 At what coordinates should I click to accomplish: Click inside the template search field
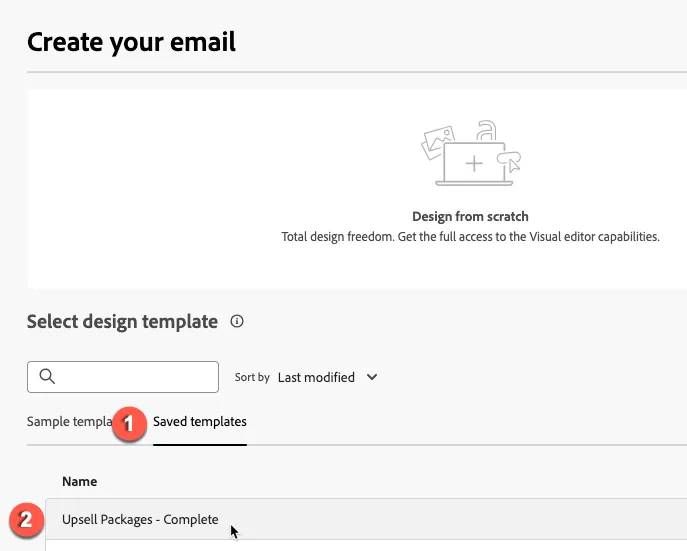[x=123, y=377]
